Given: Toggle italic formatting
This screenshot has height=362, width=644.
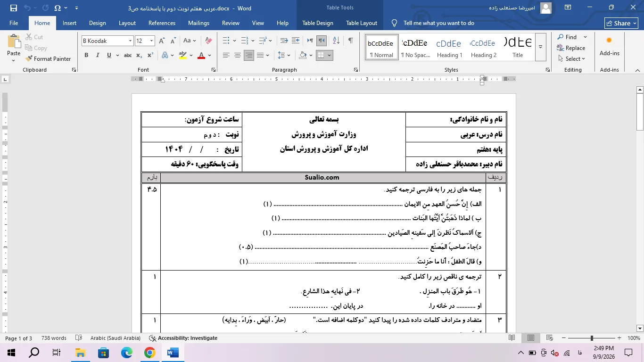Looking at the screenshot, I should pyautogui.click(x=98, y=55).
